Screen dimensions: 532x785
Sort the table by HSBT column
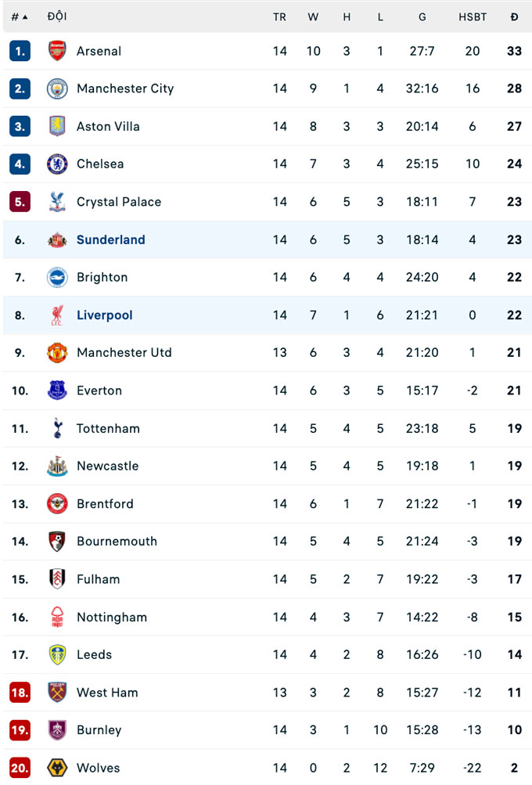tap(473, 16)
